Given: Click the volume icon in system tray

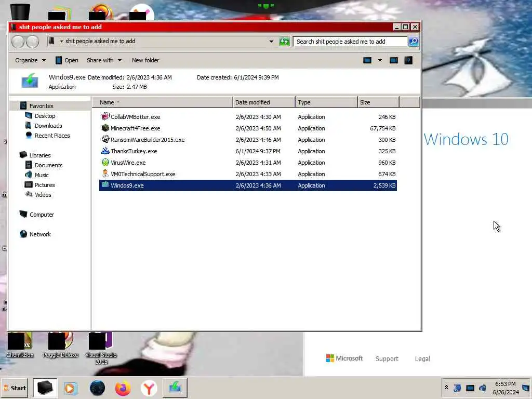Looking at the screenshot, I should [x=483, y=388].
